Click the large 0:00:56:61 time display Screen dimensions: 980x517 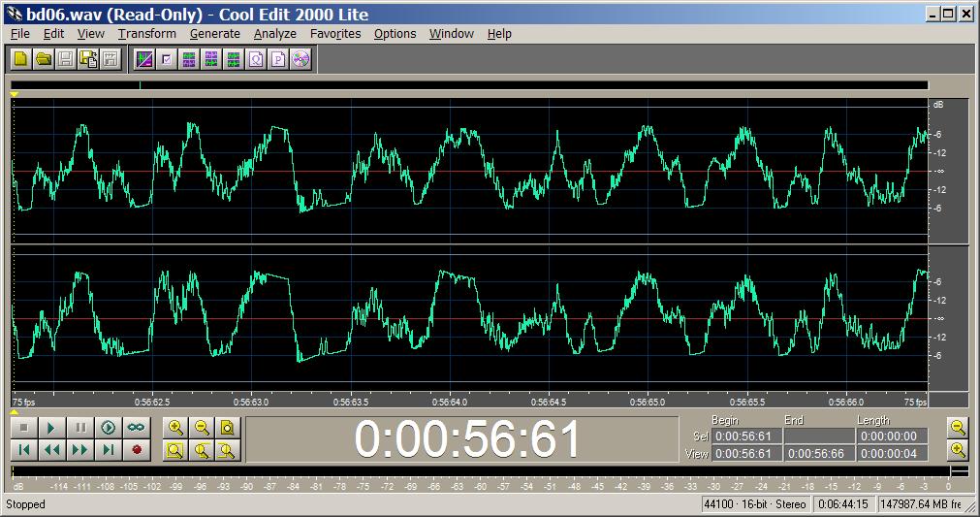466,439
